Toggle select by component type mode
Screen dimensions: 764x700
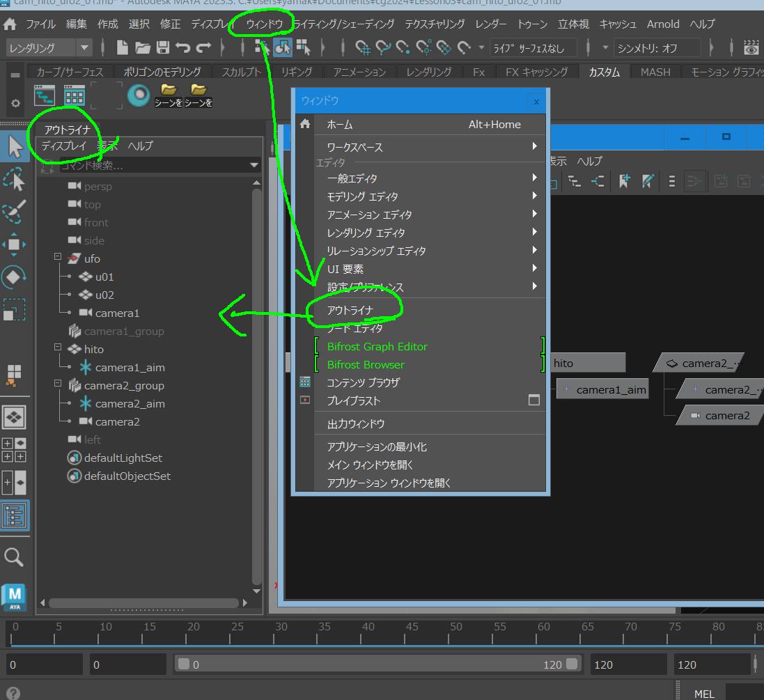click(303, 48)
